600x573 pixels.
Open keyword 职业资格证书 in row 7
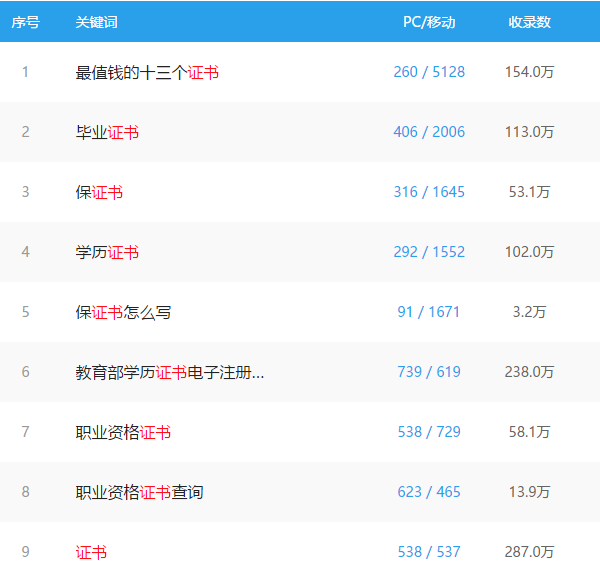(123, 432)
